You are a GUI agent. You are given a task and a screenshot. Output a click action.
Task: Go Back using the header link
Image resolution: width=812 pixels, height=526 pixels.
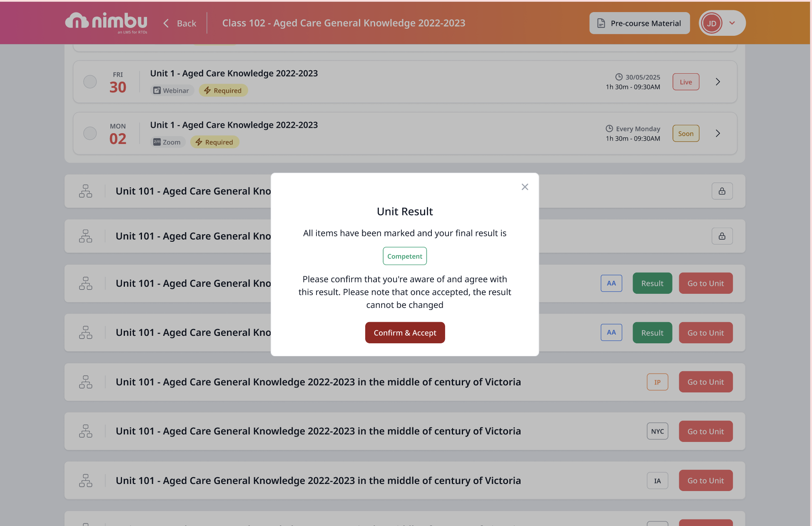click(x=180, y=23)
